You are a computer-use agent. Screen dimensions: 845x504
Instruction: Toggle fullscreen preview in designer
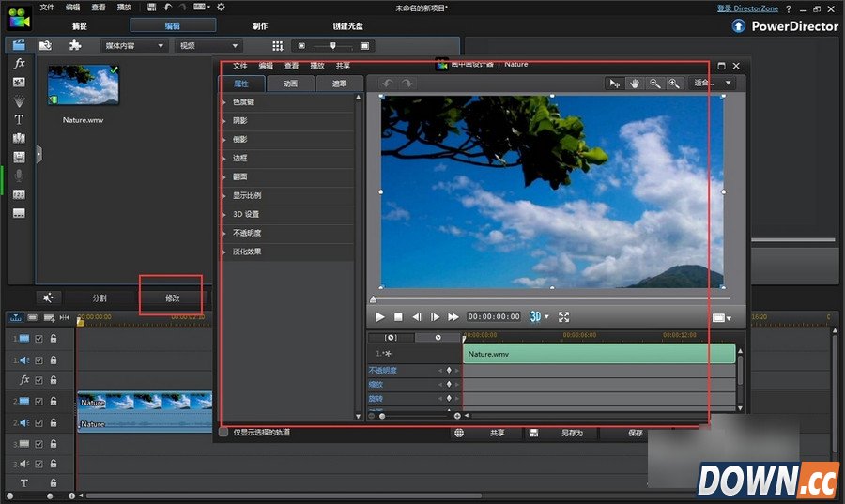pos(564,317)
